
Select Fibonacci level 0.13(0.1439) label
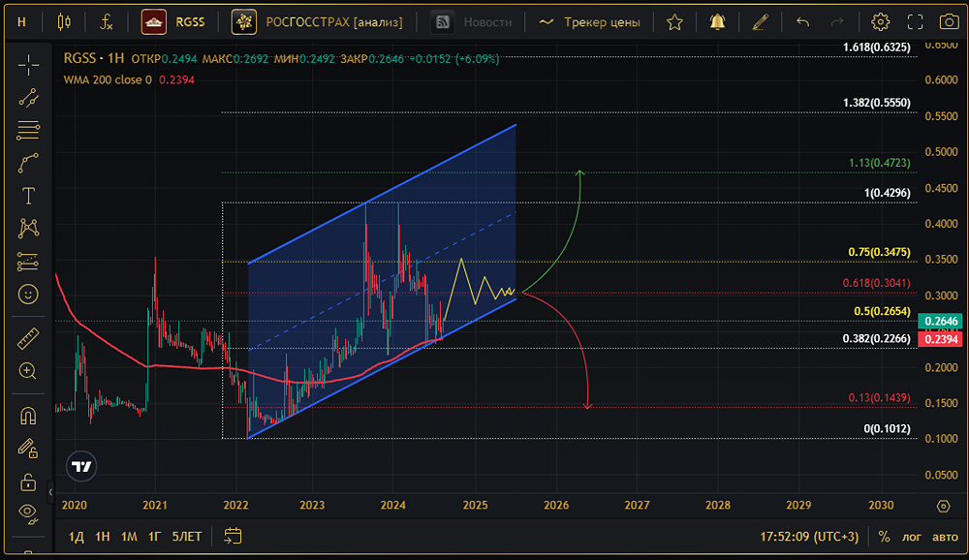pyautogui.click(x=879, y=397)
